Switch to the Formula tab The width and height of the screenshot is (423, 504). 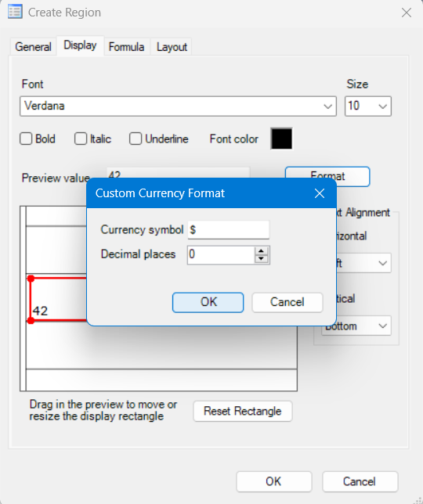click(x=126, y=47)
